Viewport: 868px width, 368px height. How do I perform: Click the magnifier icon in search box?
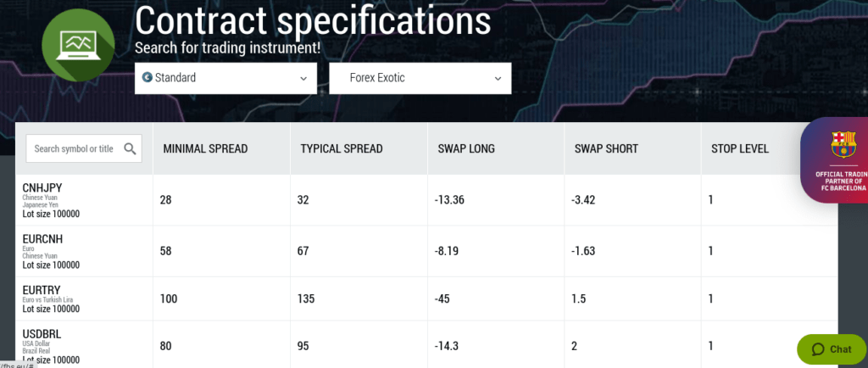tap(130, 148)
